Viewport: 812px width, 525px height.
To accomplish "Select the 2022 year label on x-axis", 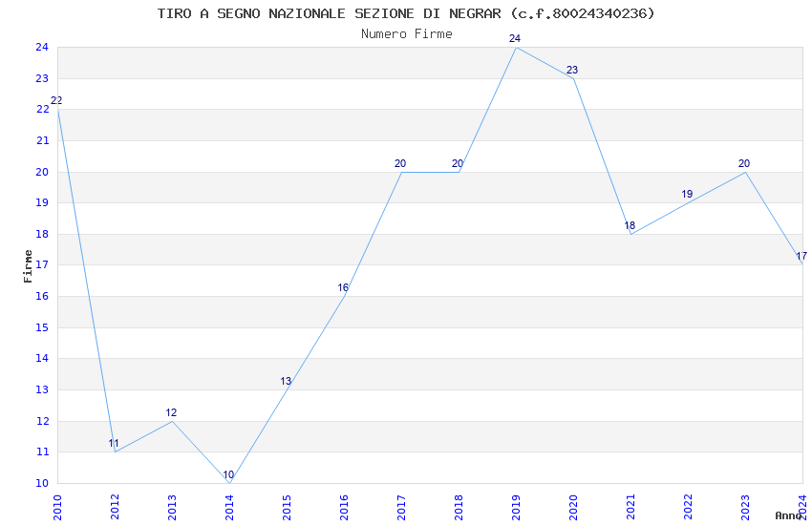I will point(688,507).
